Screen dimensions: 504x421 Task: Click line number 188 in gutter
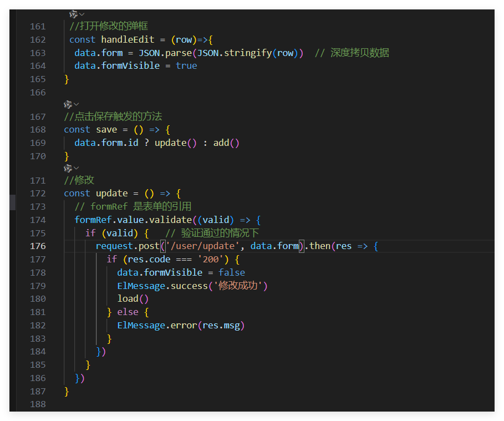[38, 404]
